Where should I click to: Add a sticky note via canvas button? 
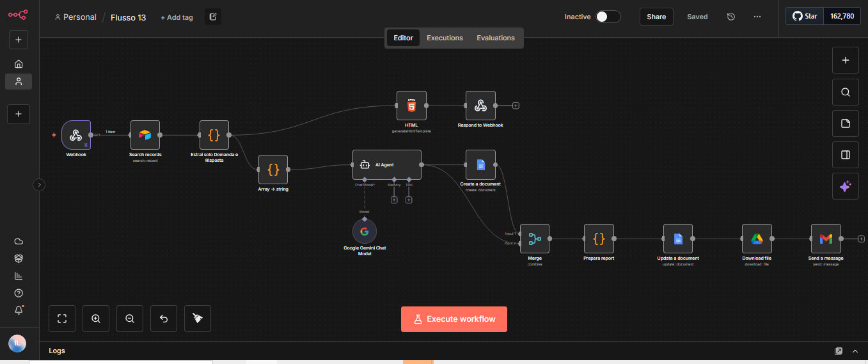pos(846,123)
